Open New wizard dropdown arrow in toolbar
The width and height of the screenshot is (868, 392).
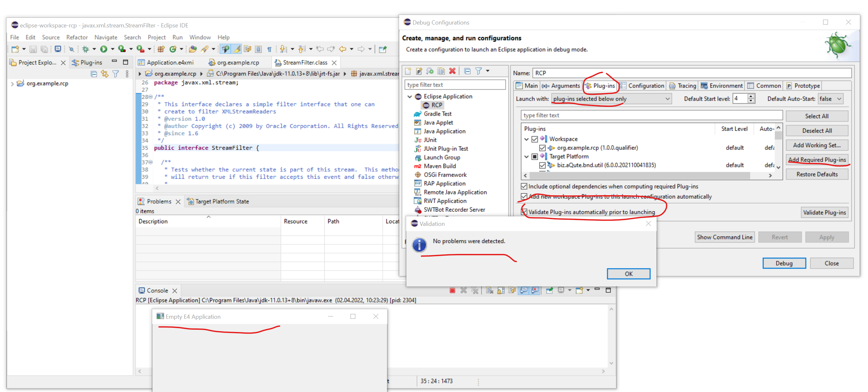click(x=24, y=49)
